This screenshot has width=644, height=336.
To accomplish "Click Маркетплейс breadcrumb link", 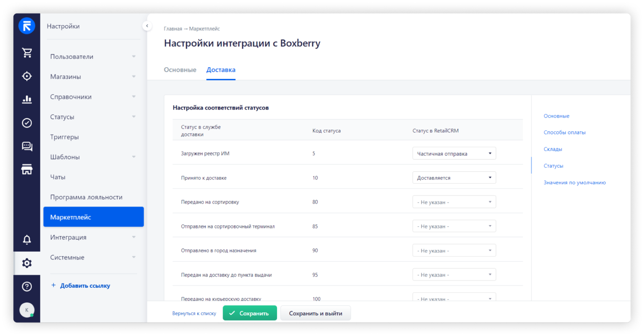I will [x=204, y=29].
